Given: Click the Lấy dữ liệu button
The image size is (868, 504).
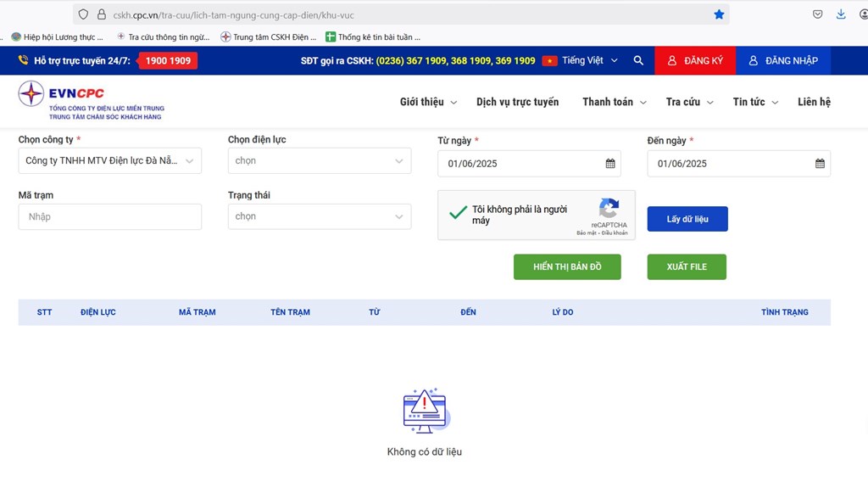Looking at the screenshot, I should (x=687, y=219).
